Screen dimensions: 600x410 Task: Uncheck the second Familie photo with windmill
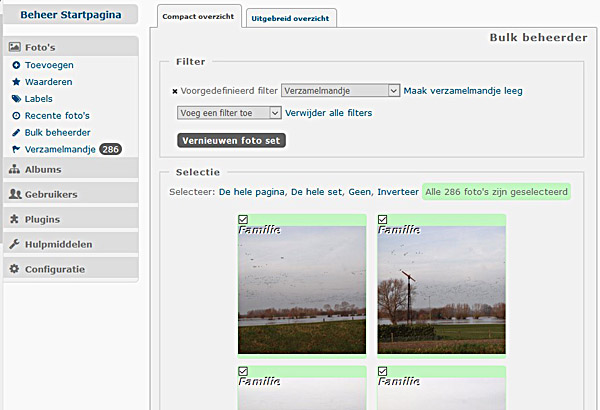click(382, 219)
